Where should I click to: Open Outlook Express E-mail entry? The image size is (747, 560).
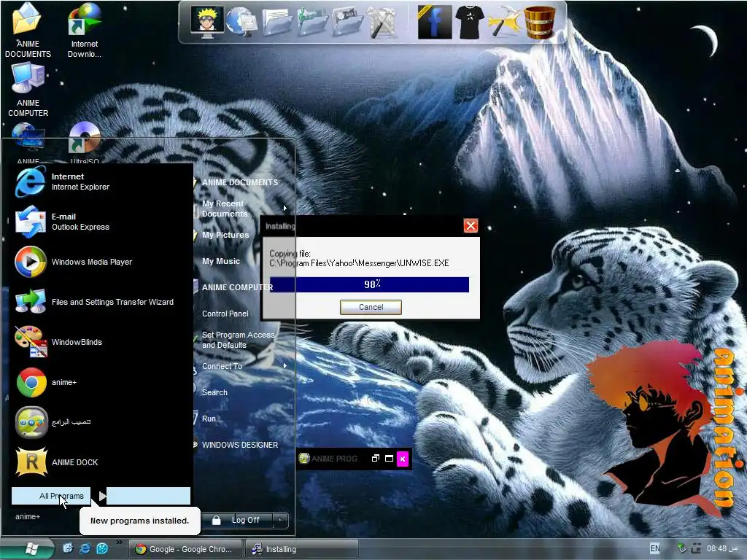tap(101, 222)
